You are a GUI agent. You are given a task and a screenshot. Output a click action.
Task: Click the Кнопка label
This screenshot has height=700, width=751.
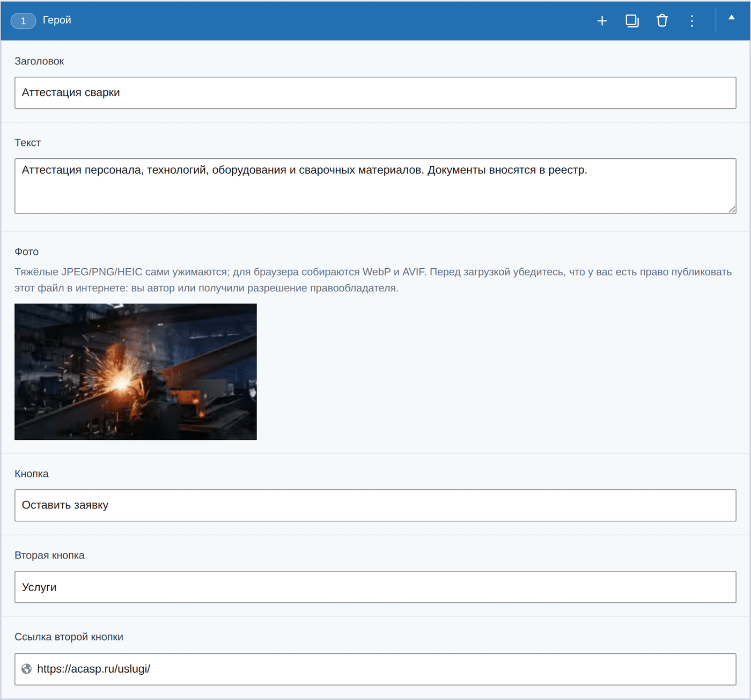pyautogui.click(x=31, y=474)
